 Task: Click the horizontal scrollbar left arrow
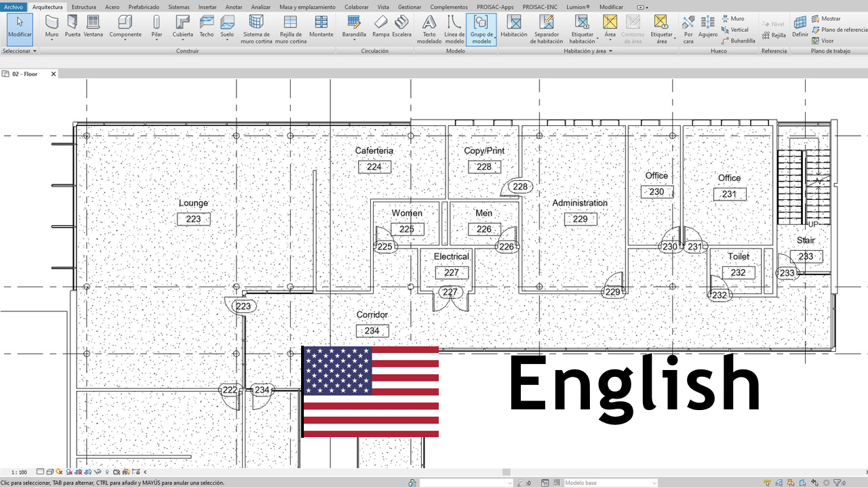coord(145,472)
